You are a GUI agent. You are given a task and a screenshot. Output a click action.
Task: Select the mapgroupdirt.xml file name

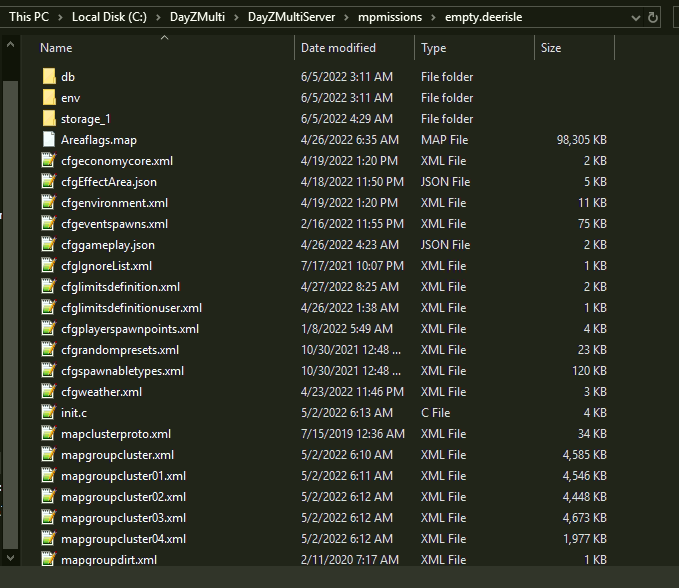(x=109, y=560)
